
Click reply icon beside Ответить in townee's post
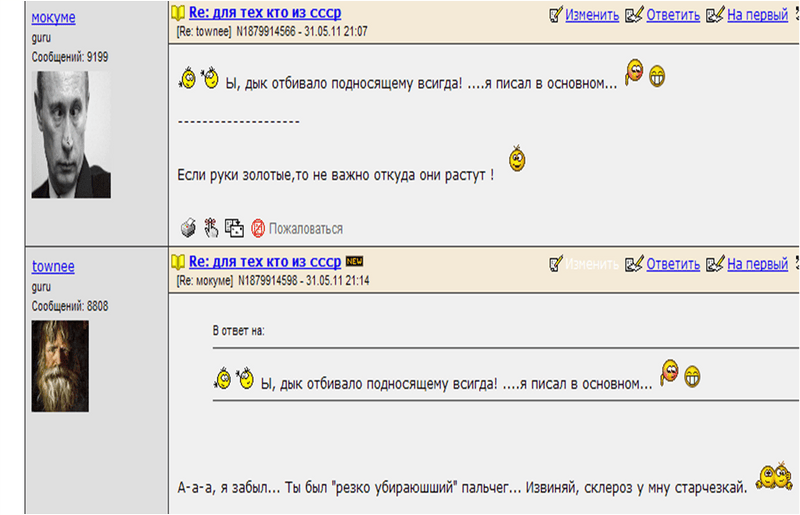[634, 263]
